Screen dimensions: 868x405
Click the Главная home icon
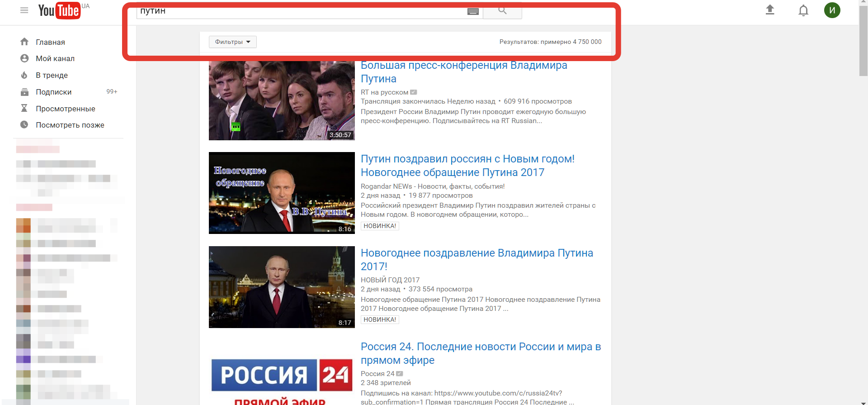click(x=24, y=42)
